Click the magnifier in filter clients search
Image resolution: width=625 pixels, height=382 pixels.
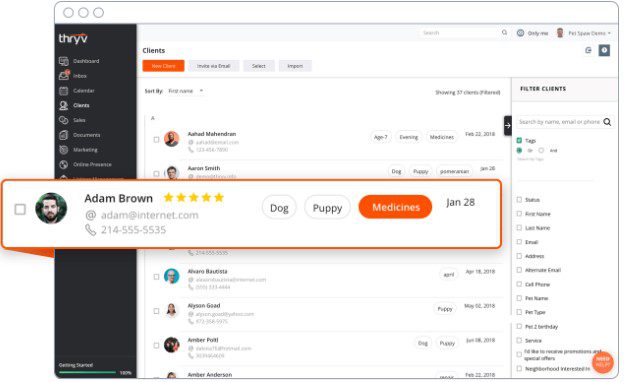tap(607, 122)
